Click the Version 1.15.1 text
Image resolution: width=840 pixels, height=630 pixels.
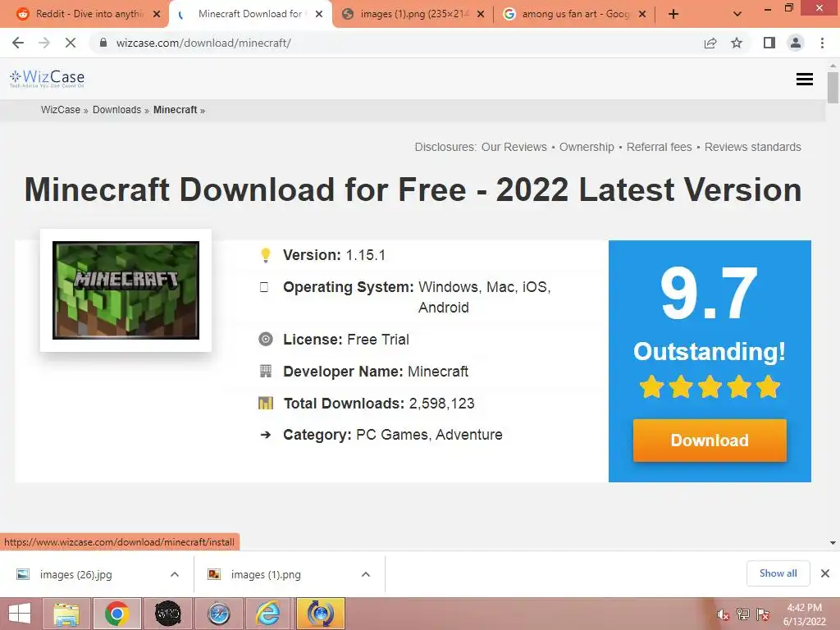coord(335,255)
